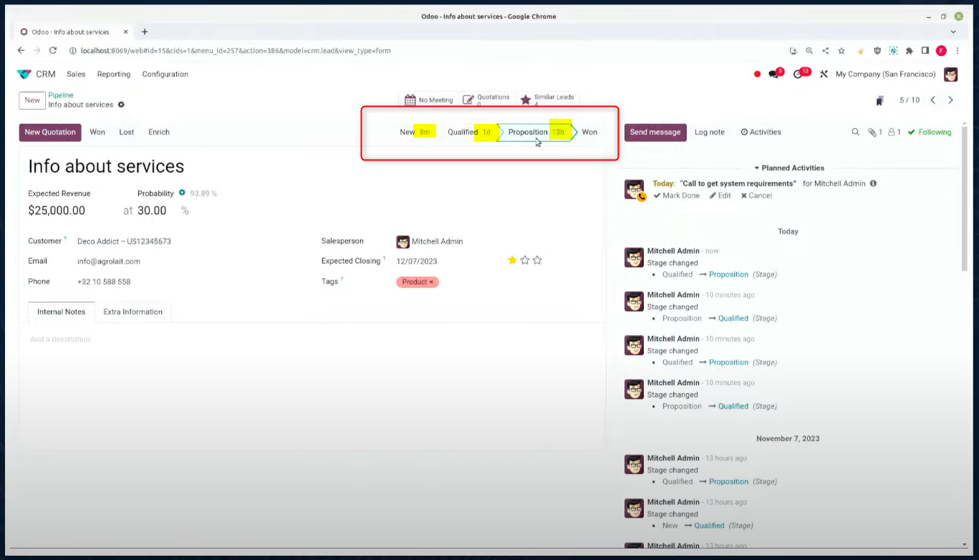Set priority to third star
The height and width of the screenshot is (560, 979).
point(537,260)
